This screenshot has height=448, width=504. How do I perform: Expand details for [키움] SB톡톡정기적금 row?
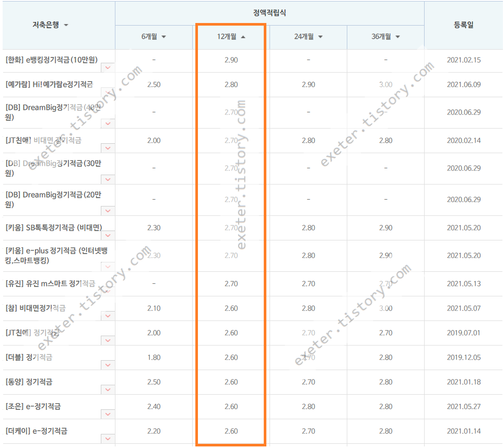(x=108, y=235)
